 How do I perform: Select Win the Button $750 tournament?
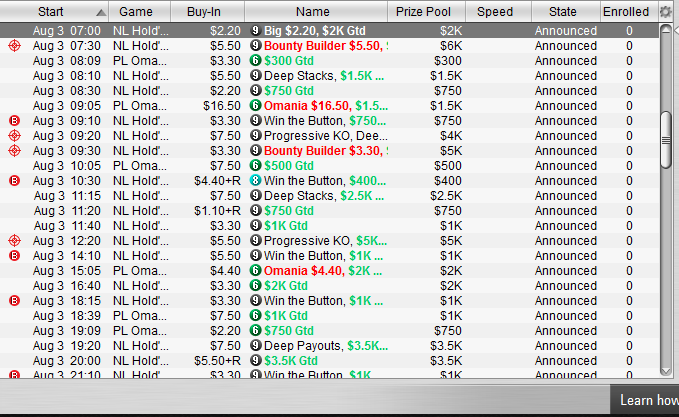point(325,121)
